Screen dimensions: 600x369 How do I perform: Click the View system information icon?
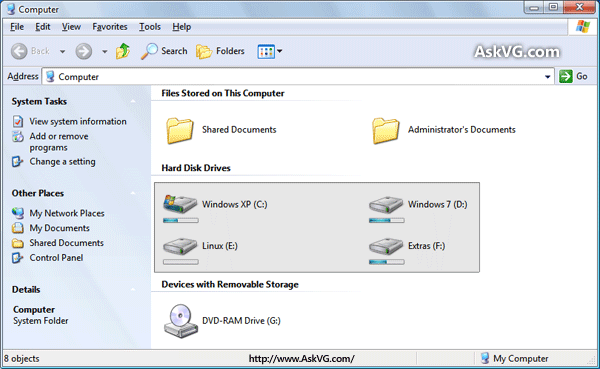pos(18,121)
